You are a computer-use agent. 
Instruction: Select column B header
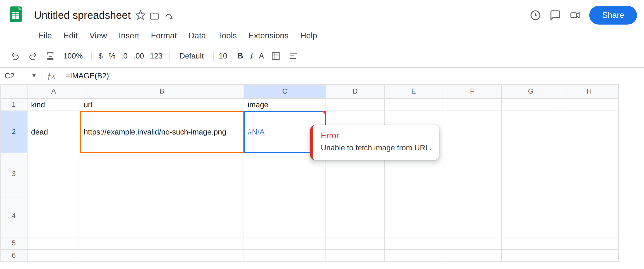[162, 91]
